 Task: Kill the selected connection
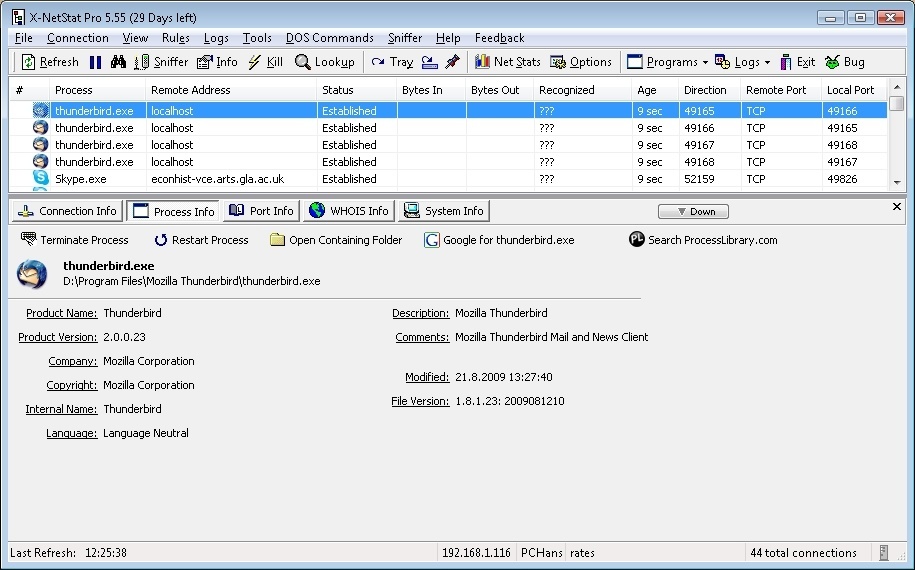[x=266, y=62]
